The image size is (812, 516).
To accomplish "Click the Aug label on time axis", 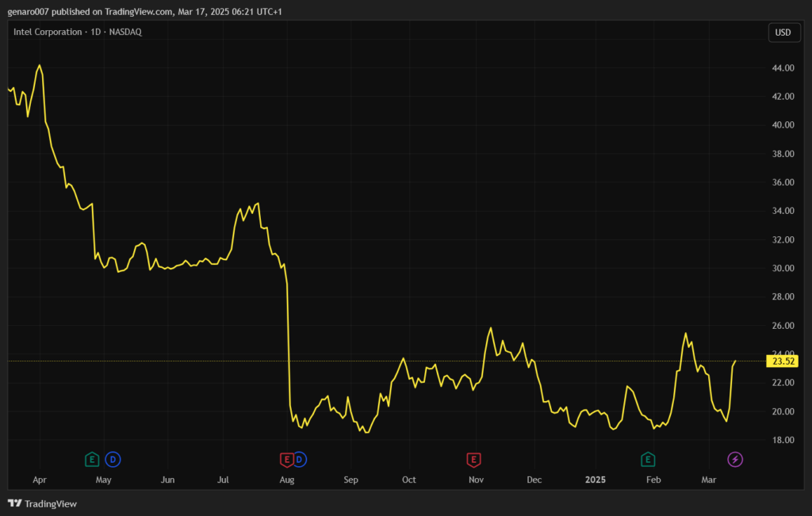I will (287, 480).
